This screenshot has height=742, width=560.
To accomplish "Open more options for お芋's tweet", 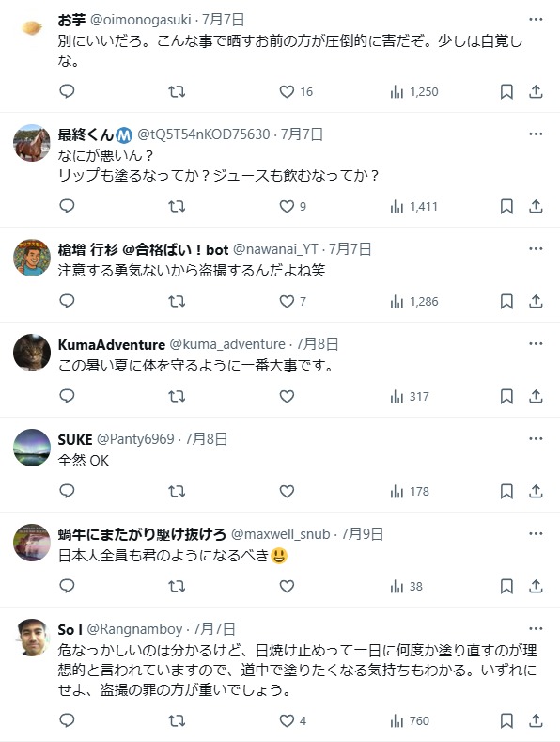I will [x=536, y=19].
